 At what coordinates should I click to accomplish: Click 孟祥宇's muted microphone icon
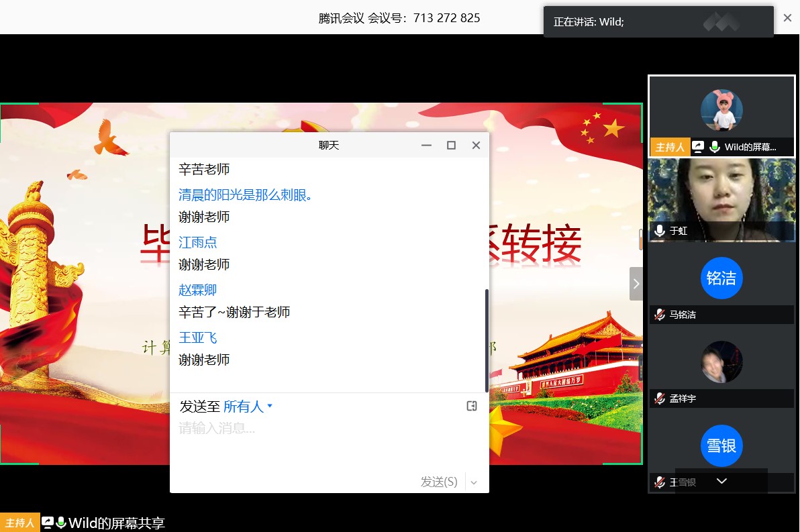[x=660, y=398]
